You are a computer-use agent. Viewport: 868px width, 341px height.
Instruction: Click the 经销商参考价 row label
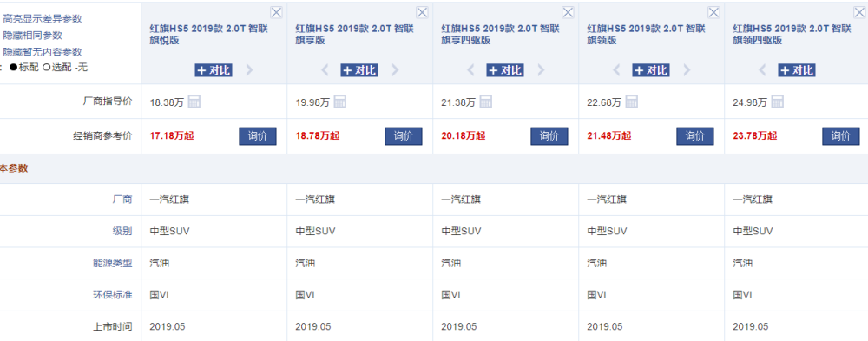(x=103, y=135)
